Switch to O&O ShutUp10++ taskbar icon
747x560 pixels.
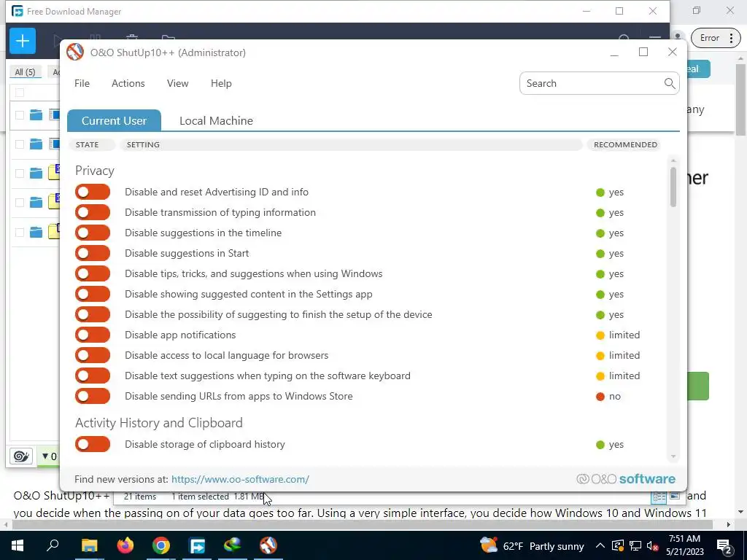coord(268,545)
